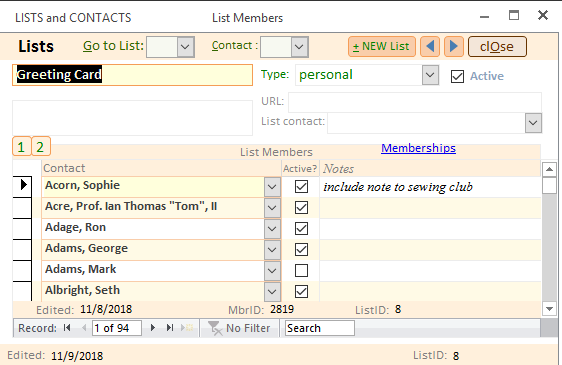Click member Edited date 11/8/2018
This screenshot has width=562, height=365.
[106, 309]
